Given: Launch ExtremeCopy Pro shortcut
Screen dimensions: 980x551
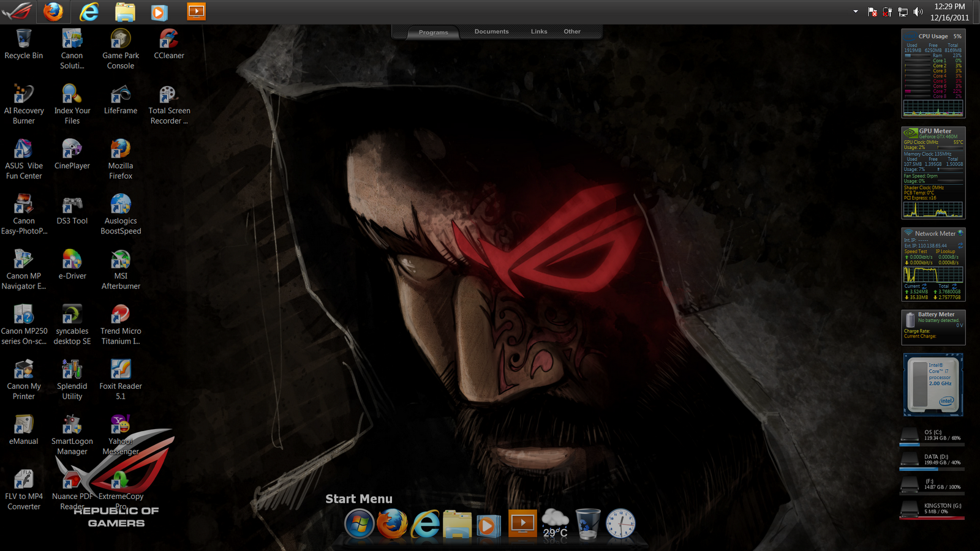Looking at the screenshot, I should (121, 490).
